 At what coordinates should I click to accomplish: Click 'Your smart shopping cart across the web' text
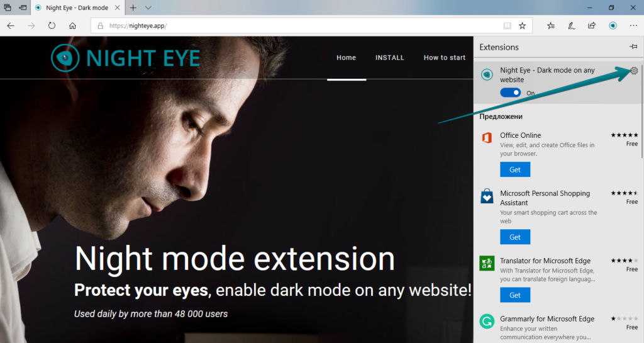point(548,217)
